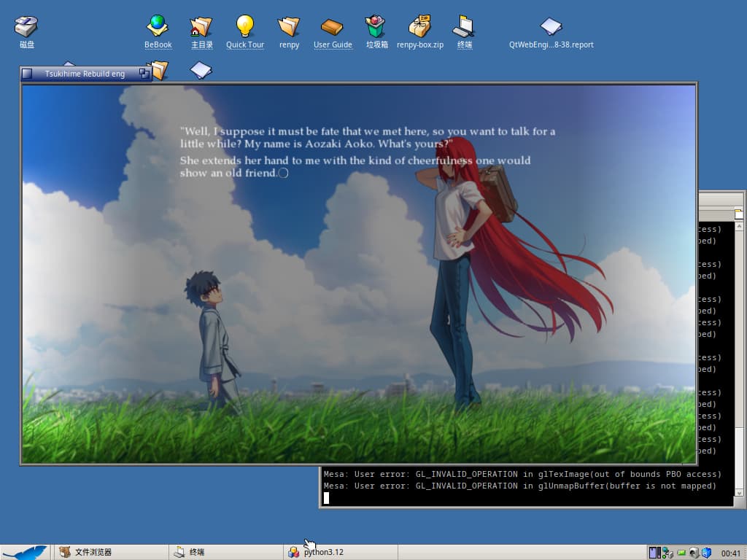The width and height of the screenshot is (747, 560).
Task: Open the network status tray icon
Action: (x=668, y=553)
